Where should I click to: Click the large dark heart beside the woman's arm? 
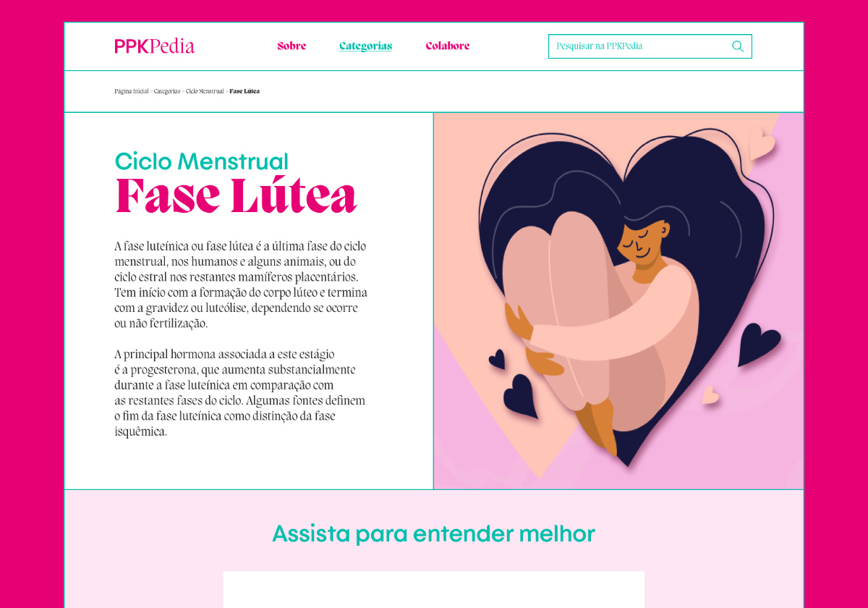(x=759, y=345)
